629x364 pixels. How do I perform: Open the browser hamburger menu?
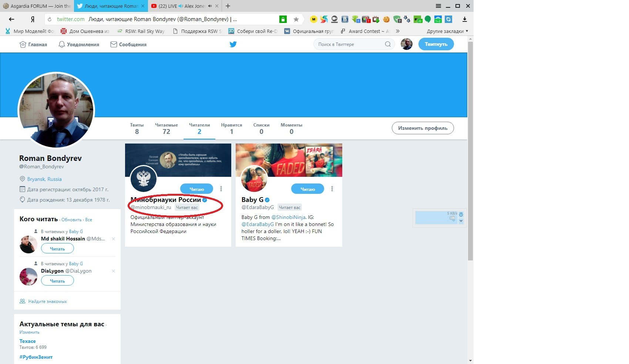(x=438, y=6)
